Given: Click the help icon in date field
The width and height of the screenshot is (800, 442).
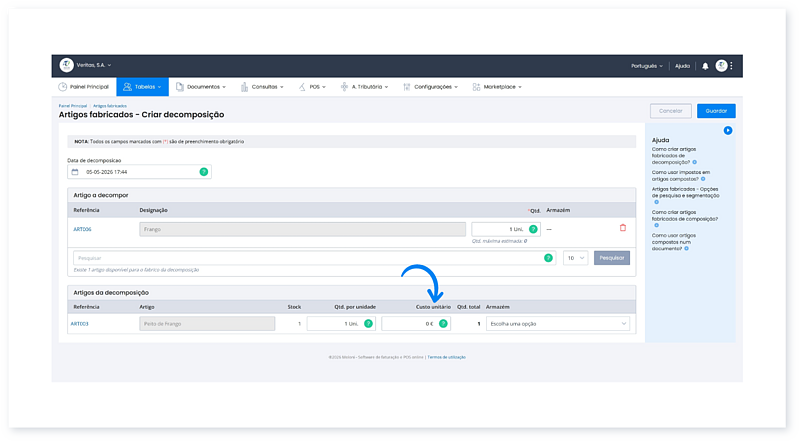Looking at the screenshot, I should pos(204,172).
